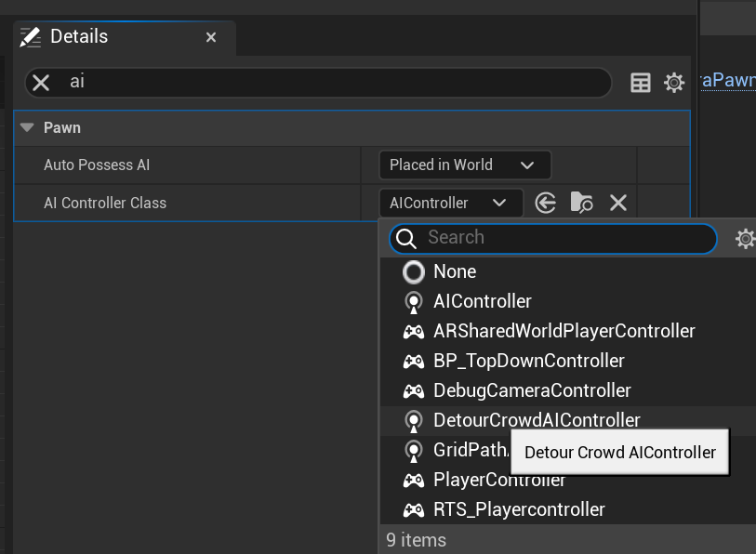Select DebugCameraController class

[532, 390]
